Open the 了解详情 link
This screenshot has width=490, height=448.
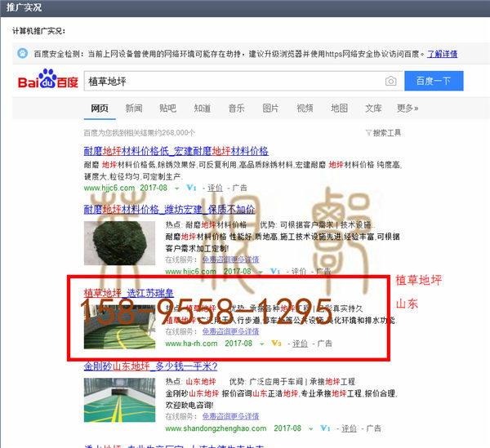coord(442,54)
